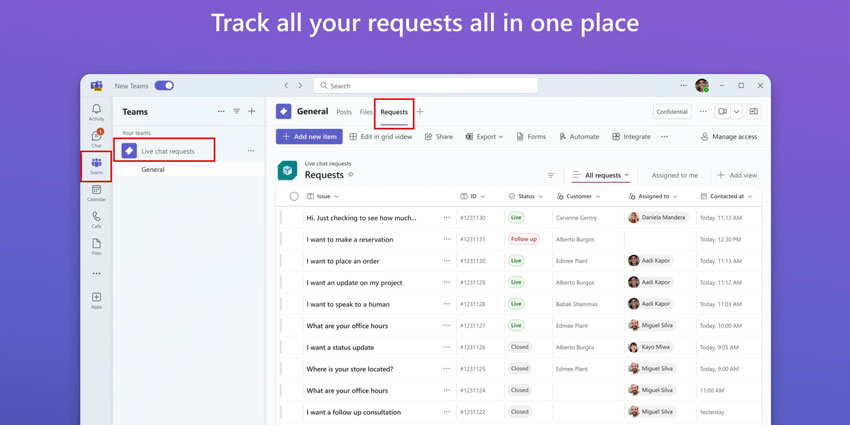Go forward with the right arrow

point(300,86)
